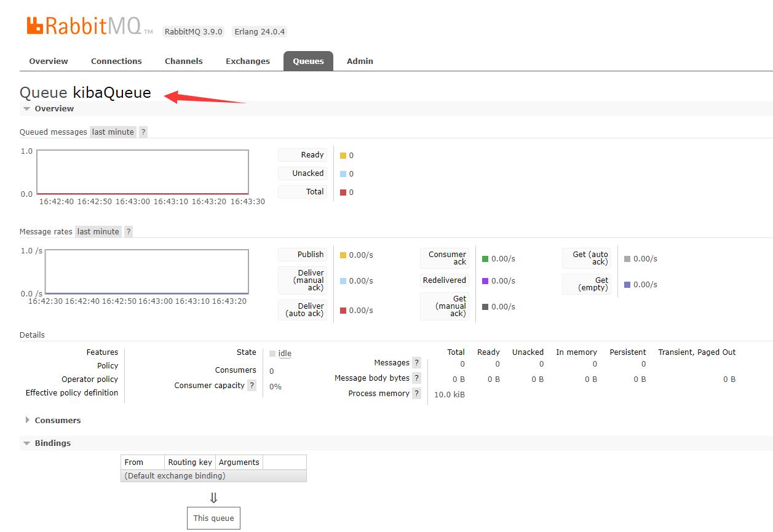Click the 'Arguments' column header
Viewport: 773px width, 532px height.
click(x=239, y=463)
